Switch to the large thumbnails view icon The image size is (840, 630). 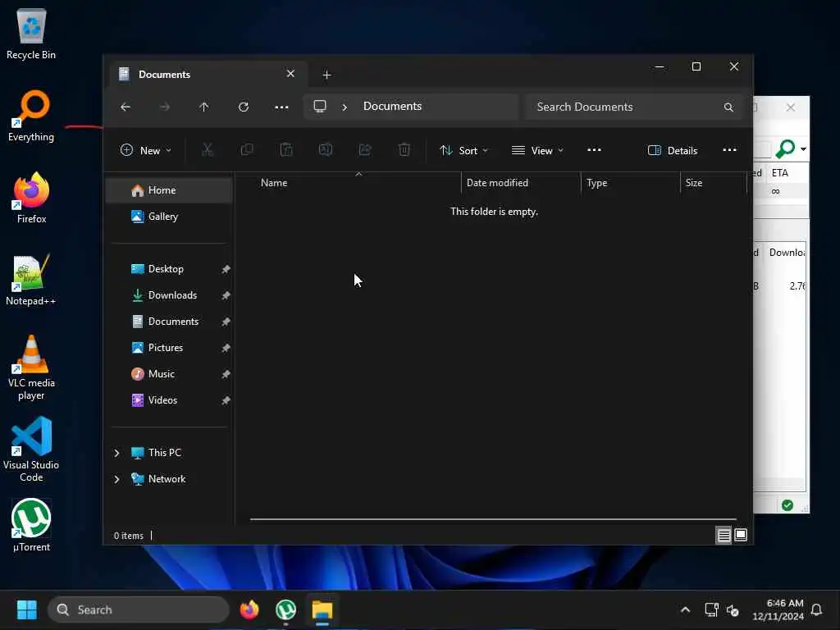(741, 535)
